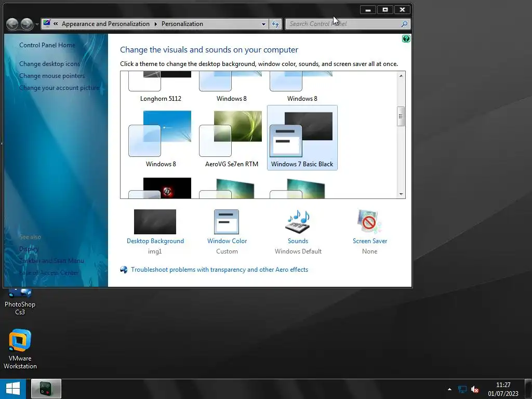Select Appearance and Personalization breadcrumb
The height and width of the screenshot is (399, 532).
pyautogui.click(x=105, y=24)
